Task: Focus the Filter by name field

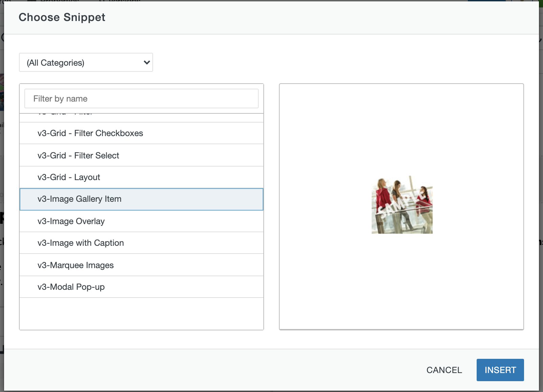Action: pos(142,99)
